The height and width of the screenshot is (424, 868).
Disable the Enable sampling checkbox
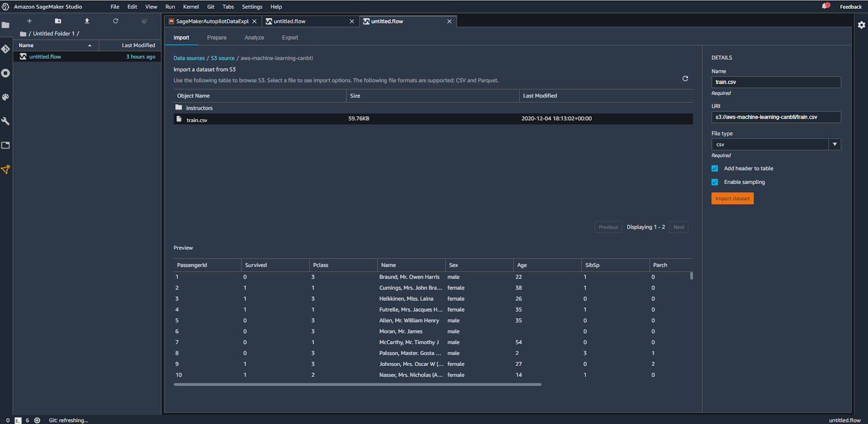click(x=715, y=182)
